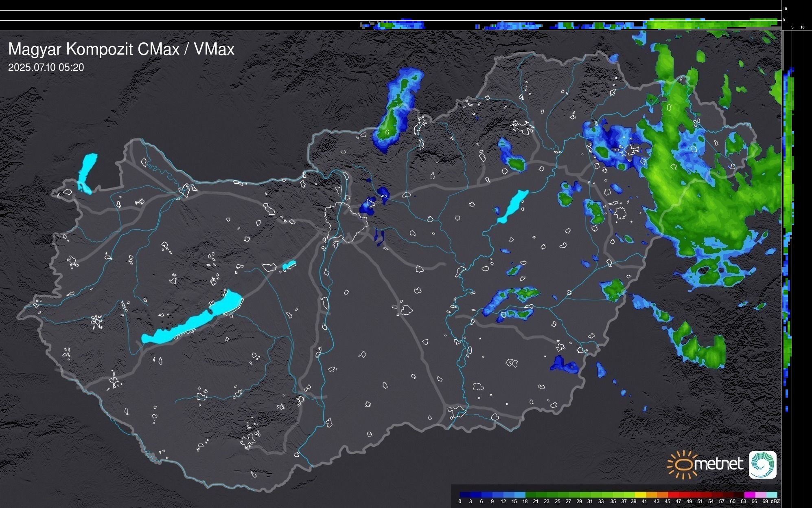The height and width of the screenshot is (508, 812).
Task: Select the light cyan 69 dBZ swatch
Action: pos(772,495)
